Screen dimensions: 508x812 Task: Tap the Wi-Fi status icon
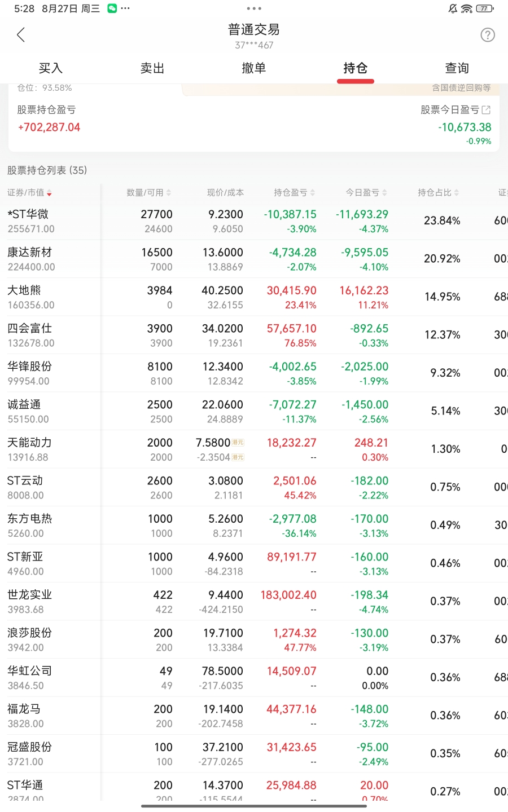pos(467,8)
